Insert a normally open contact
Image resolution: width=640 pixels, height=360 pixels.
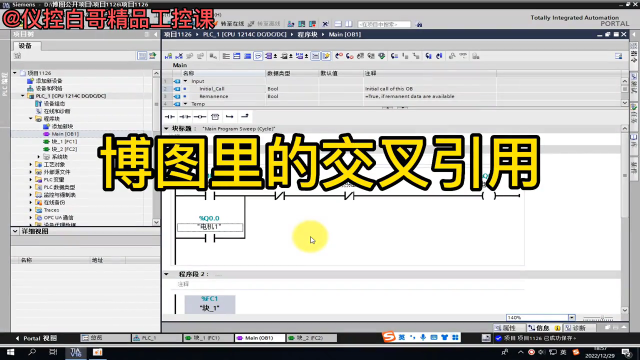tap(169, 117)
